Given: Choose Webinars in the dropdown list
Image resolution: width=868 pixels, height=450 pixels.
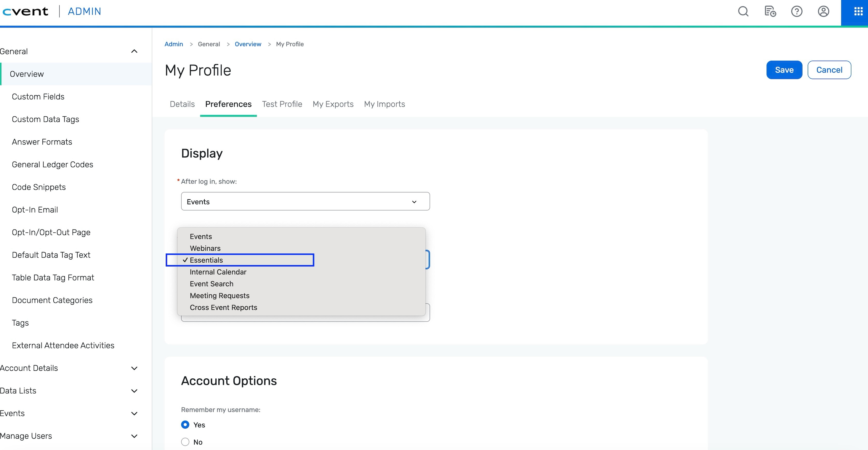Looking at the screenshot, I should (301, 248).
